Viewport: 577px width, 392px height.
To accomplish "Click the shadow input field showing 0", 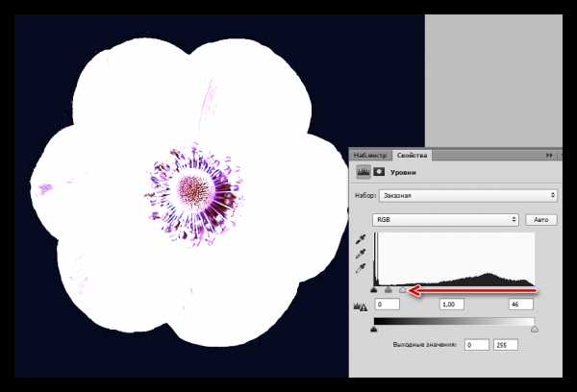I will click(388, 305).
